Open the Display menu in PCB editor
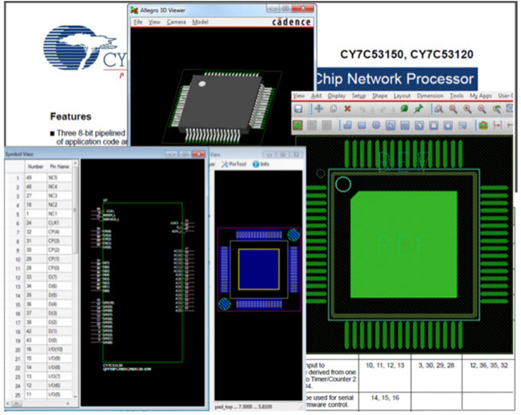 [337, 96]
